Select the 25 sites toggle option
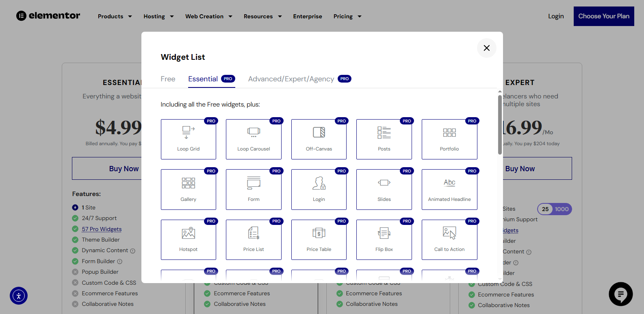The width and height of the screenshot is (644, 314). [545, 209]
